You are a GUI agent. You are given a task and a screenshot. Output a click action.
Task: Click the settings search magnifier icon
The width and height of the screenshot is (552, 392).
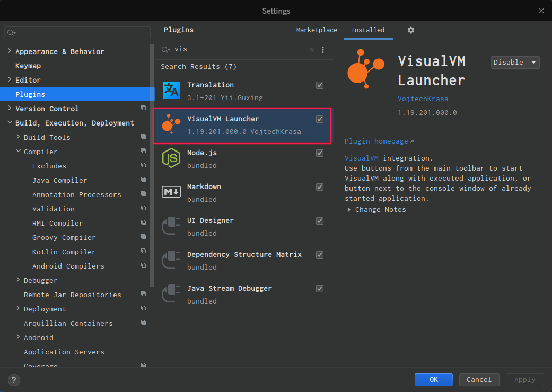(11, 33)
